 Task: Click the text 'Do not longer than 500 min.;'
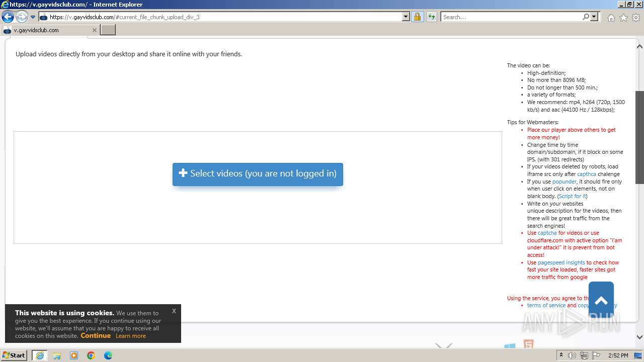pyautogui.click(x=562, y=87)
